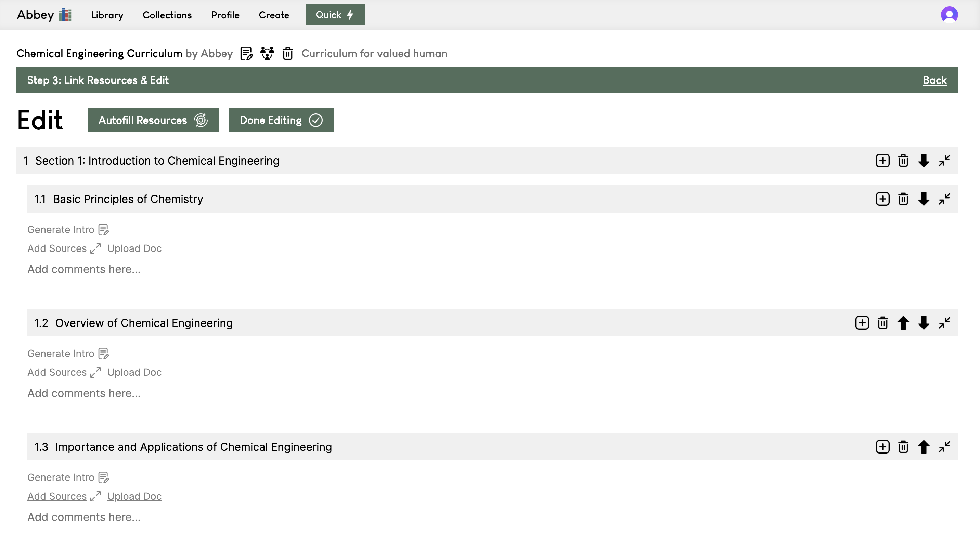
Task: Click the user avatar icon
Action: (x=949, y=15)
